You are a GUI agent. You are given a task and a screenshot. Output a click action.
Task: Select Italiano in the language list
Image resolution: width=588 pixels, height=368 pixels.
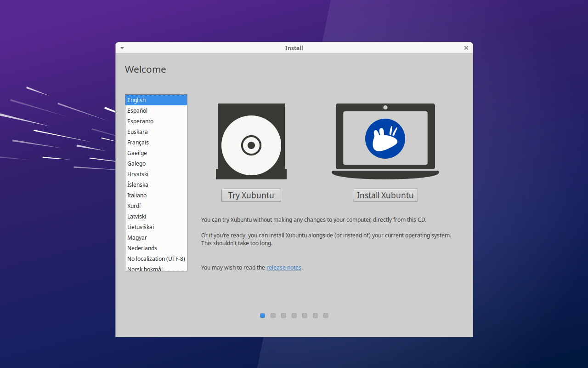[156, 195]
